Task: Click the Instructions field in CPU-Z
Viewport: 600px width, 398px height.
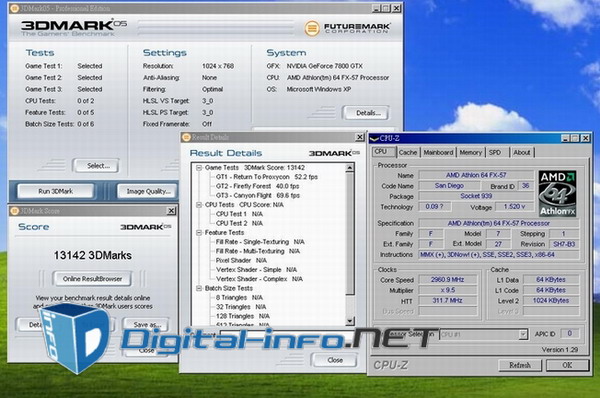Action: (x=499, y=254)
